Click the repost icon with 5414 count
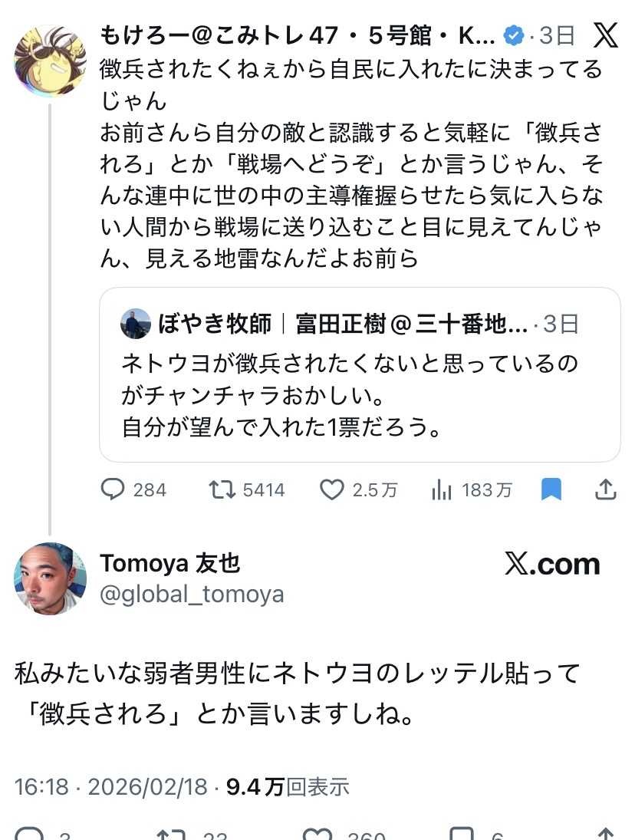635x840 pixels. [222, 489]
